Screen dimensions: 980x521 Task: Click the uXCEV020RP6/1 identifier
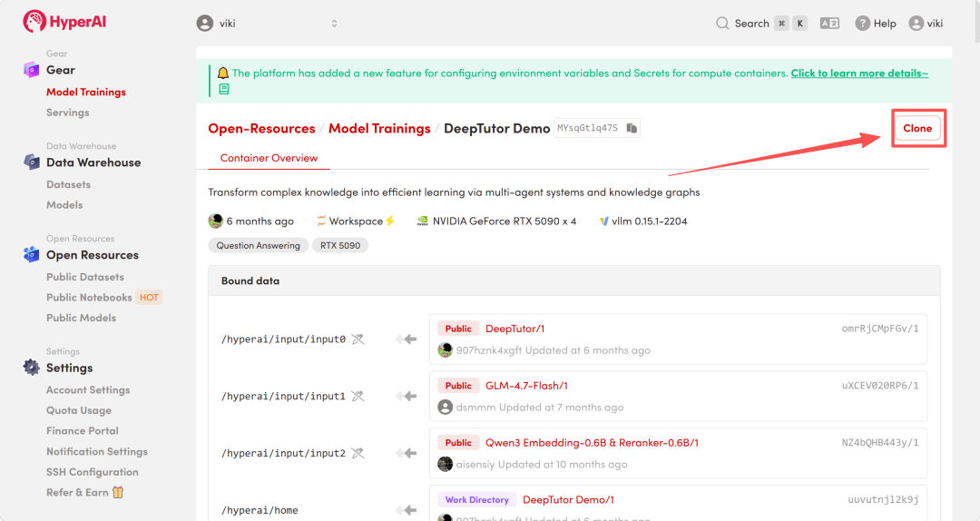click(880, 385)
